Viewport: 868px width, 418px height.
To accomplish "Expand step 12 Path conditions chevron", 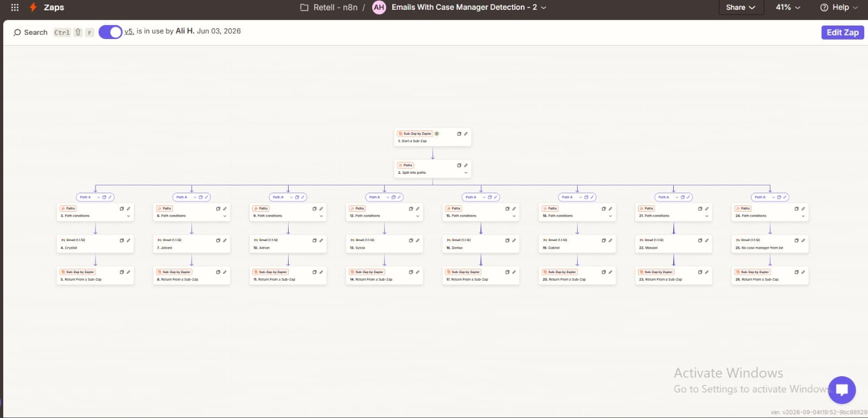I will pyautogui.click(x=417, y=216).
